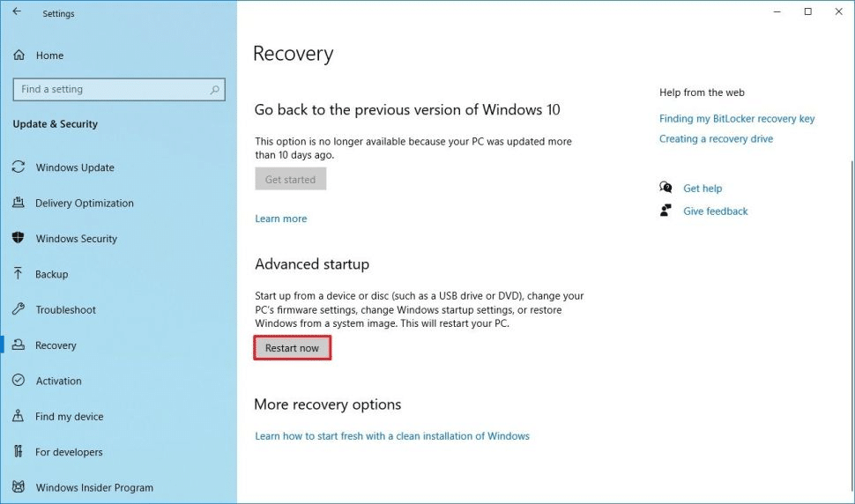Viewport: 855px width, 504px height.
Task: Click the Get help chat icon
Action: [665, 188]
